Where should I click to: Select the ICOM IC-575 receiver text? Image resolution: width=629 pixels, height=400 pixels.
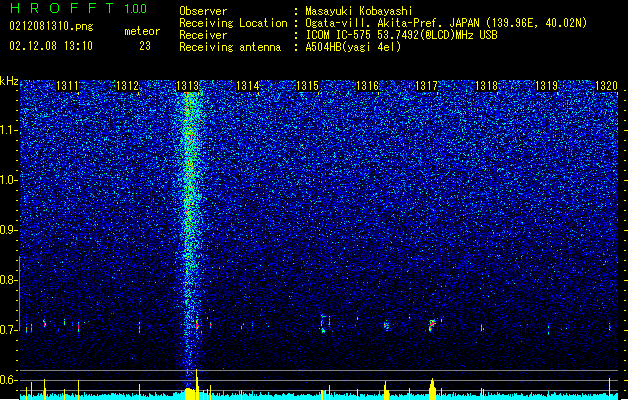click(401, 35)
